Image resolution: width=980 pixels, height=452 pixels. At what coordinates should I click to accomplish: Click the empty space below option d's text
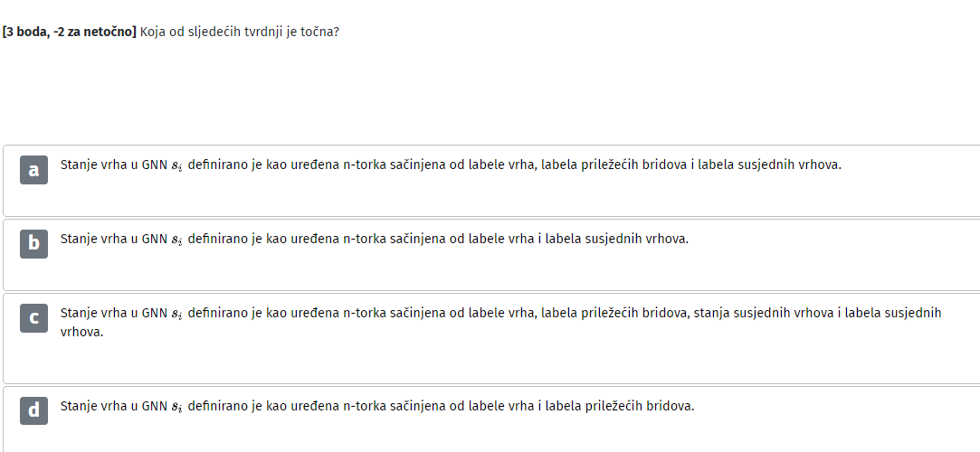click(x=490, y=436)
